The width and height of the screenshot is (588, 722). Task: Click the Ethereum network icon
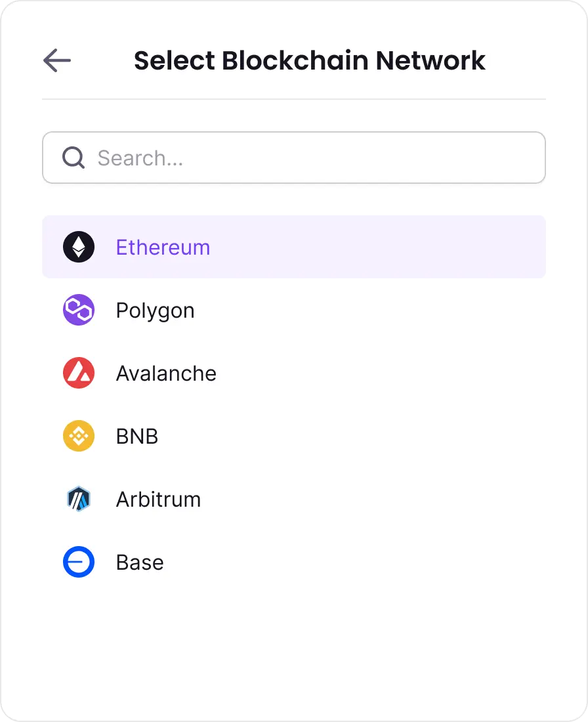(79, 247)
